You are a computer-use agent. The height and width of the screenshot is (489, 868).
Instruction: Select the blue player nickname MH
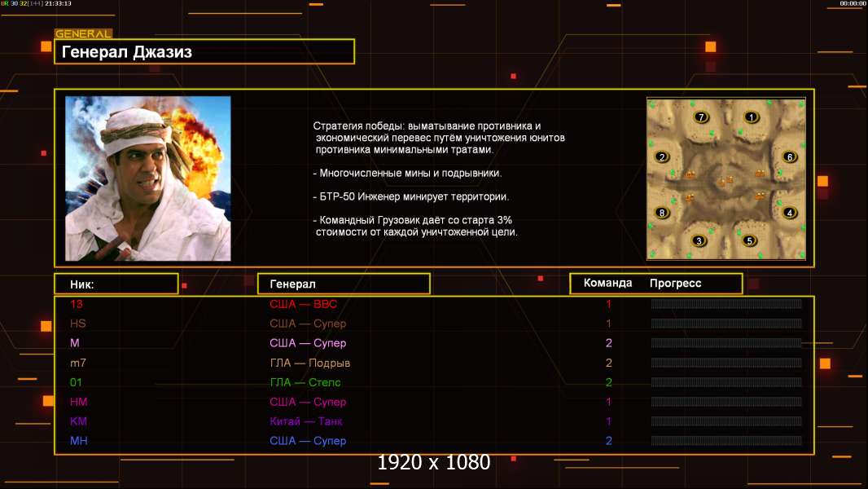point(79,441)
